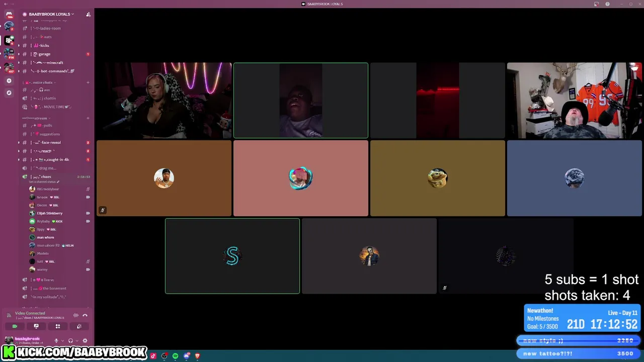
Task: Open Brave browser from the taskbar
Action: click(197, 356)
